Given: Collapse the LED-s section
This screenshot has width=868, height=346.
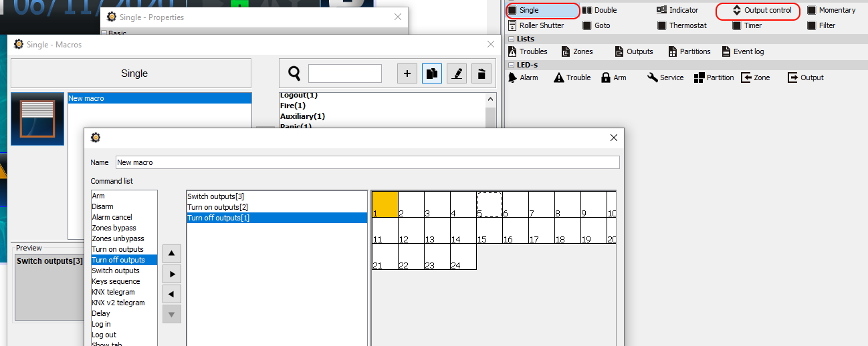Looking at the screenshot, I should (x=512, y=65).
